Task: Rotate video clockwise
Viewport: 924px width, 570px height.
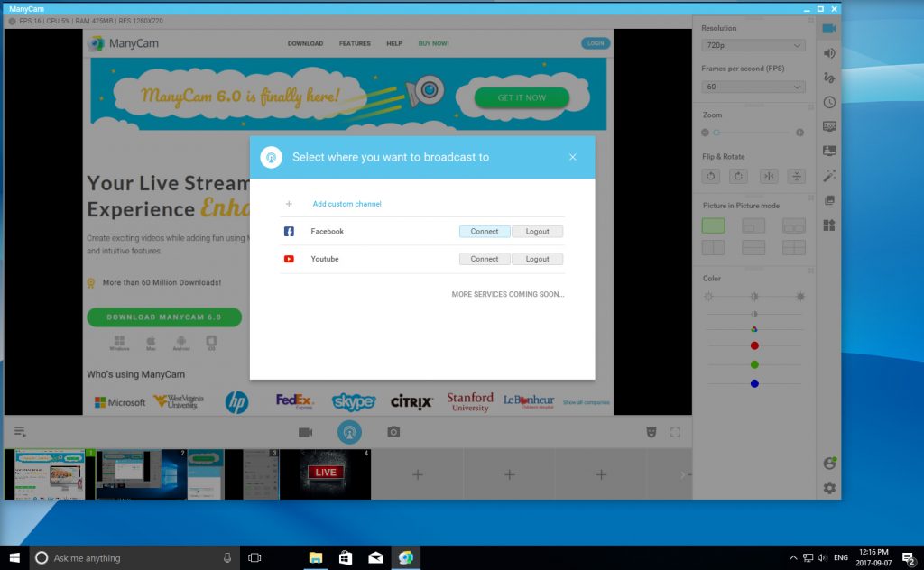Action: [738, 176]
